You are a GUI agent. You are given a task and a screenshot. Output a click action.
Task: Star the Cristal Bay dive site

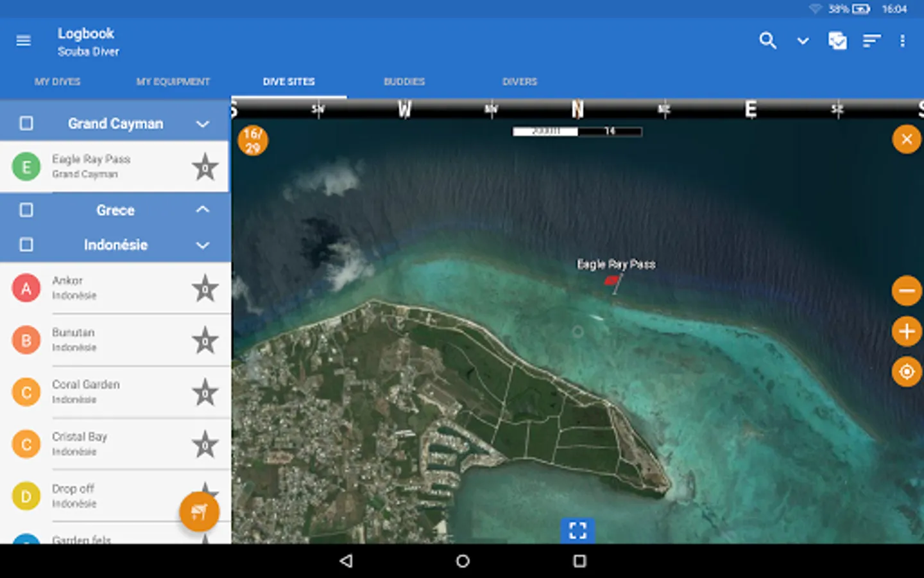point(205,444)
